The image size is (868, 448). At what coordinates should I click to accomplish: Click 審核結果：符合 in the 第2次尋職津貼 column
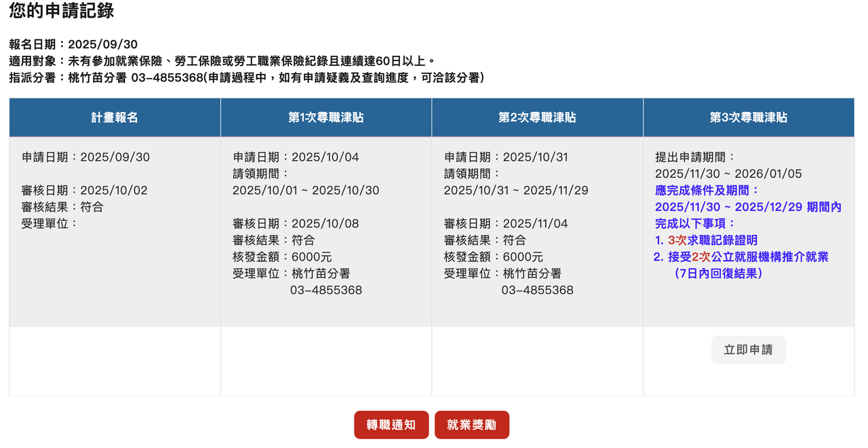(486, 240)
